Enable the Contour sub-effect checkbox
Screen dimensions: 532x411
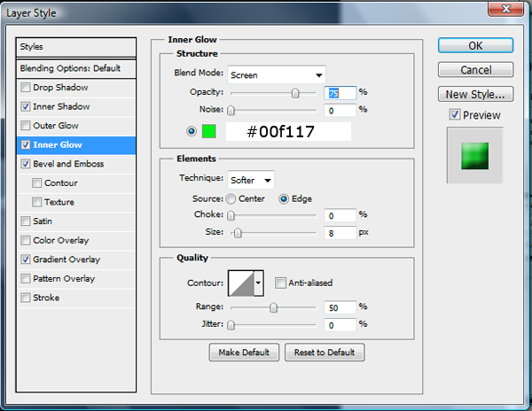pos(36,183)
